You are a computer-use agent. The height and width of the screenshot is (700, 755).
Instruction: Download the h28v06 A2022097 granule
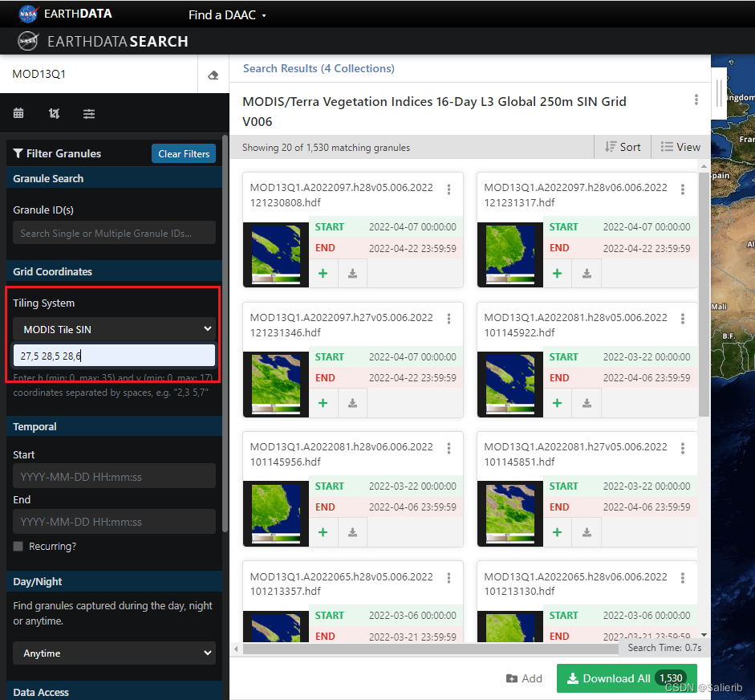(587, 274)
